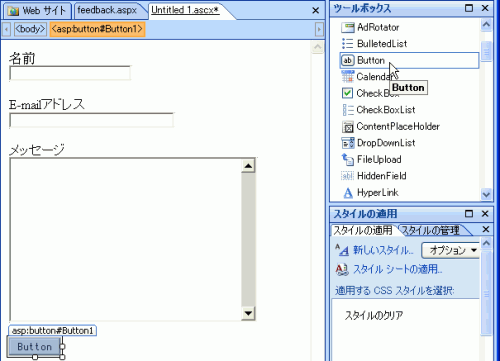Select the HyperLink control icon
Screen dimensions: 500x361
pos(347,192)
